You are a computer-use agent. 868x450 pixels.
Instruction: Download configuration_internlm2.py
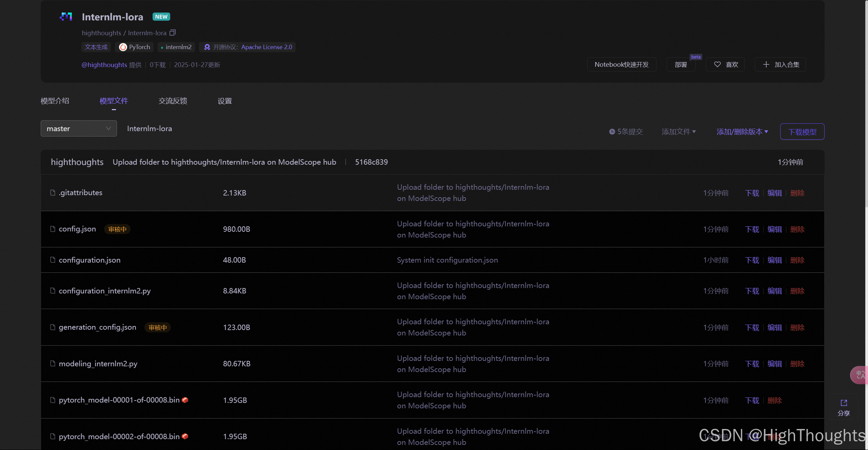pos(752,291)
